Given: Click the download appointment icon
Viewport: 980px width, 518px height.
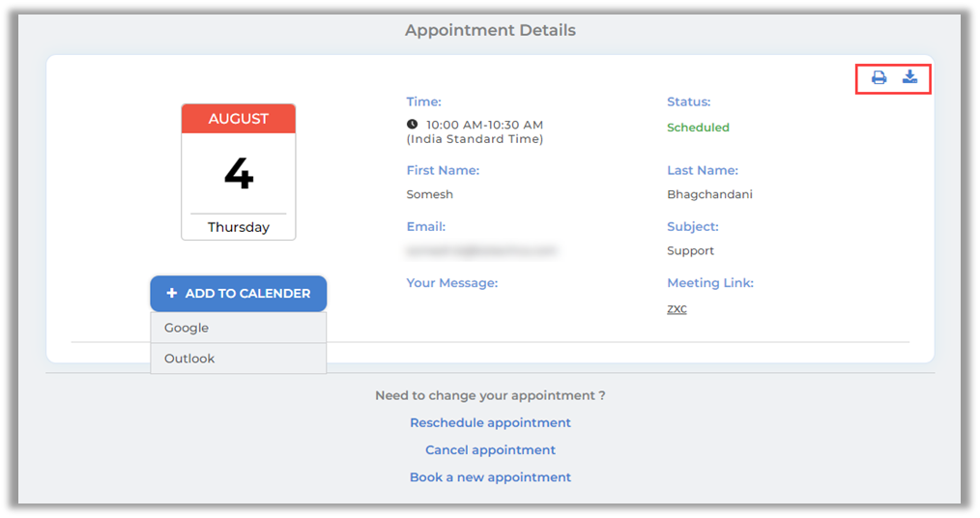Looking at the screenshot, I should coord(909,77).
